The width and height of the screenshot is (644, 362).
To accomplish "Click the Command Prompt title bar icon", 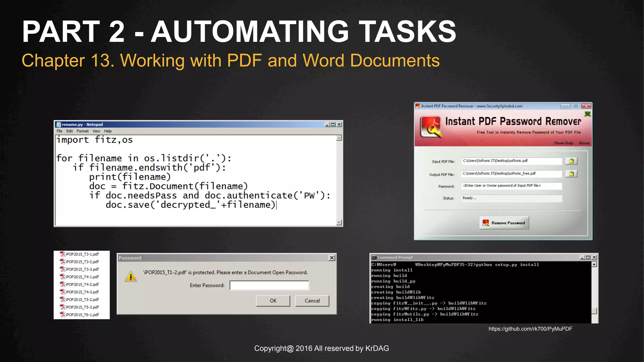I will pyautogui.click(x=374, y=257).
